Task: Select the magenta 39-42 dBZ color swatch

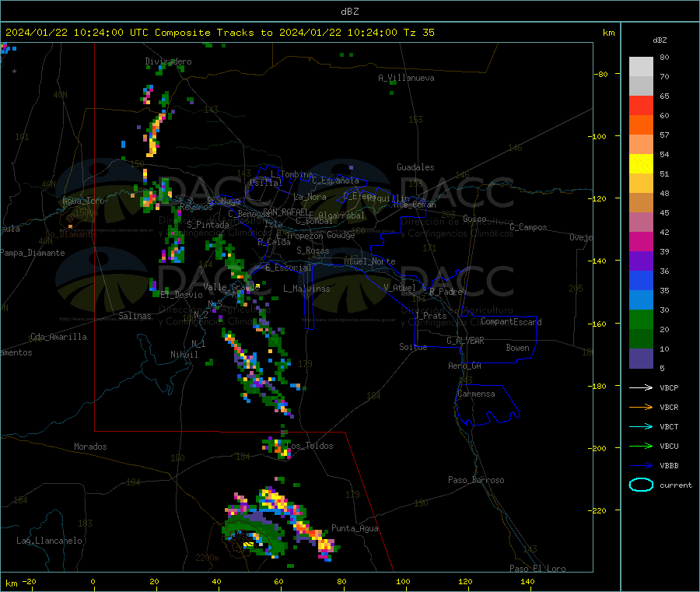Action: (641, 241)
